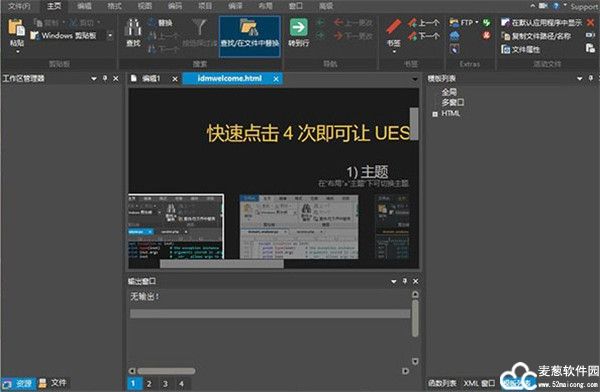
Task: Collapse the ribbon with the up-chevron
Action: click(533, 6)
